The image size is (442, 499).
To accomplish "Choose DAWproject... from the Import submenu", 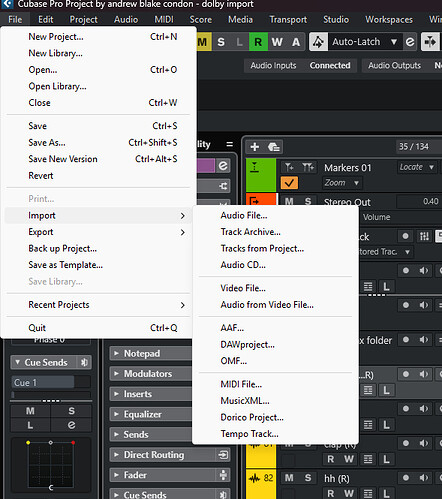I will coord(248,344).
